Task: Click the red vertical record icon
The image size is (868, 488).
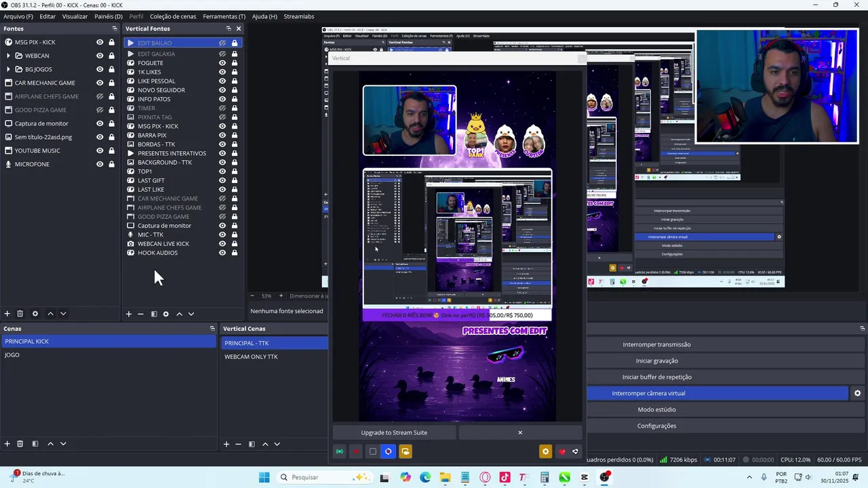Action: coord(355,451)
